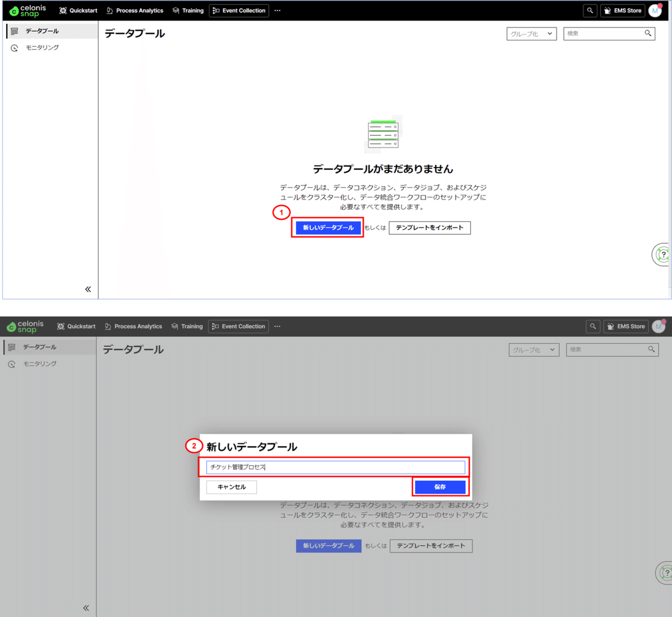Click the empty data pool server illustration
672x617 pixels.
383,134
